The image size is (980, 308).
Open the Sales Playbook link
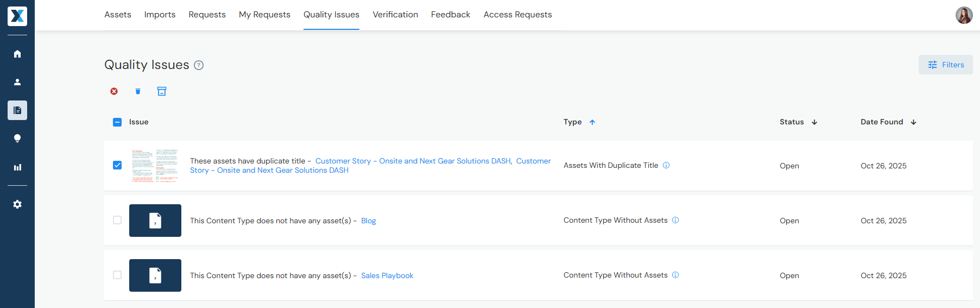pos(387,275)
